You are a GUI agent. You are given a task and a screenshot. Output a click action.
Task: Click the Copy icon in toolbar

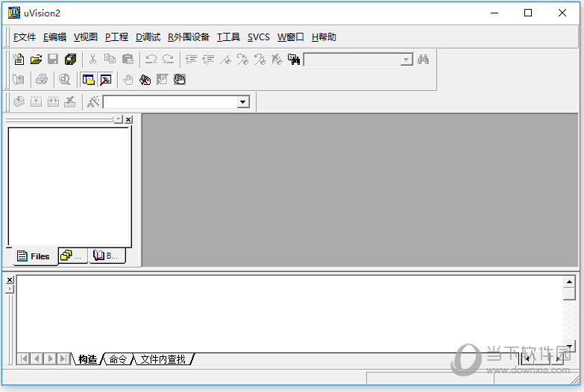pos(110,59)
